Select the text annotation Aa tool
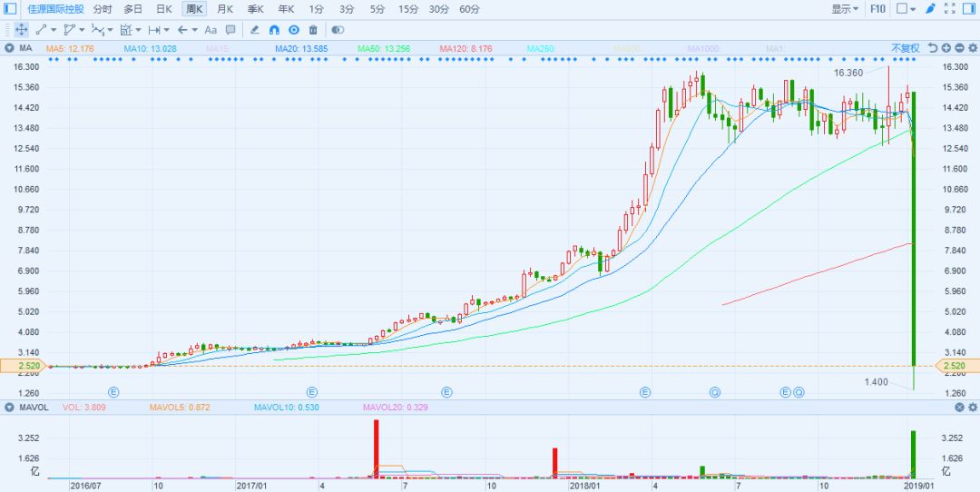 point(211,30)
